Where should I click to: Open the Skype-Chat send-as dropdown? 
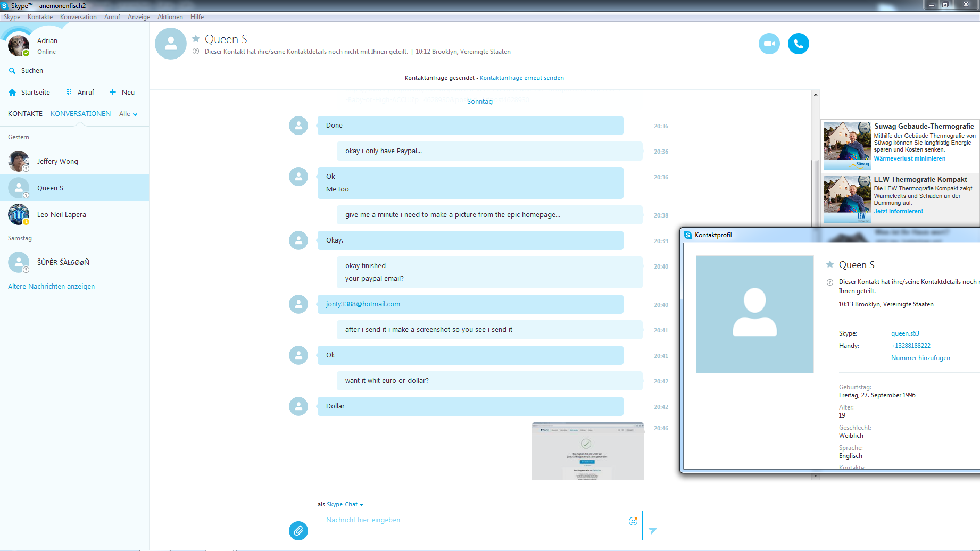pos(345,504)
